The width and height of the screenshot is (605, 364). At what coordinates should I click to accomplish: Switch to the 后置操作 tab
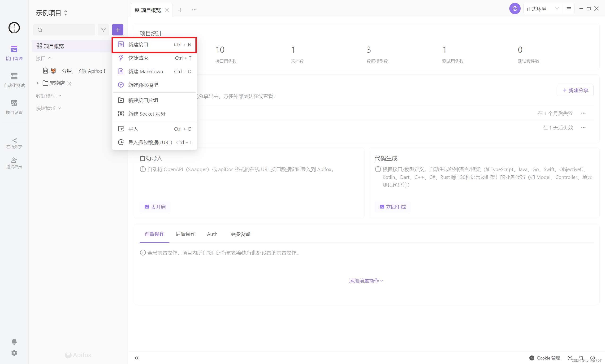point(186,234)
